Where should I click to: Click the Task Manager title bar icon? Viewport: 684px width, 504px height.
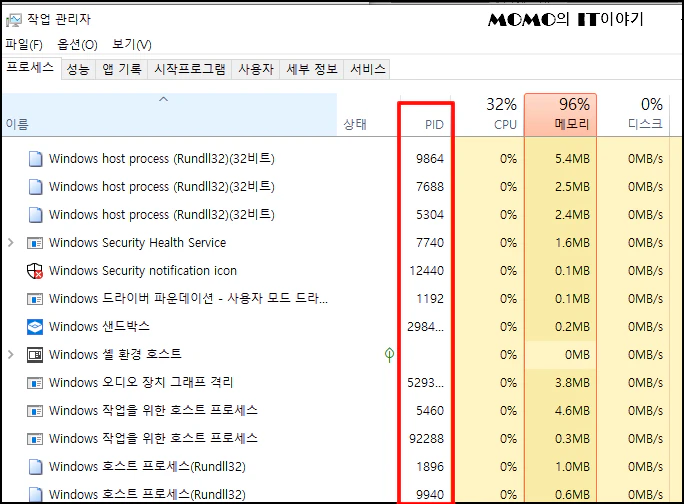[x=14, y=20]
